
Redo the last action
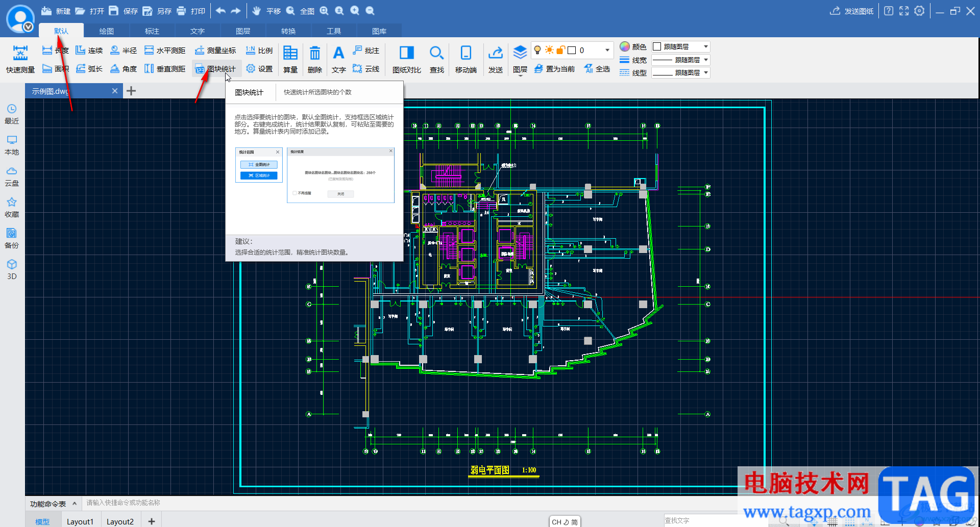coord(236,11)
